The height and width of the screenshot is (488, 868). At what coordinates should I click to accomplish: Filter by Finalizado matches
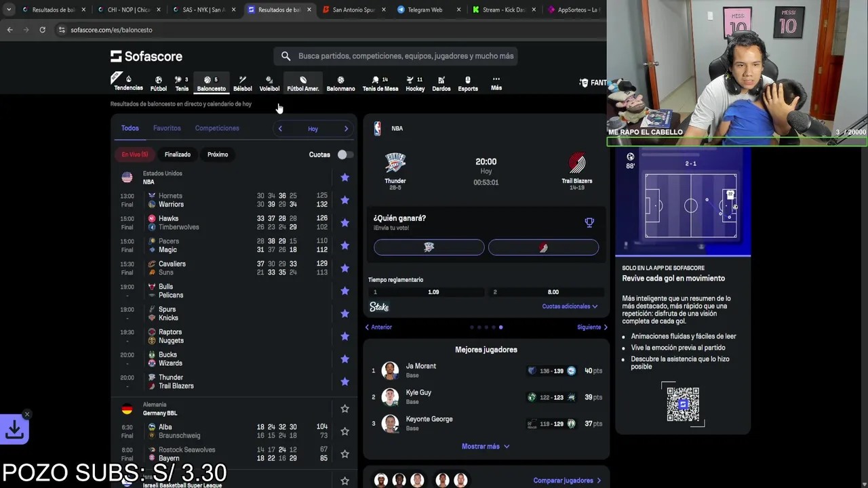(x=178, y=155)
